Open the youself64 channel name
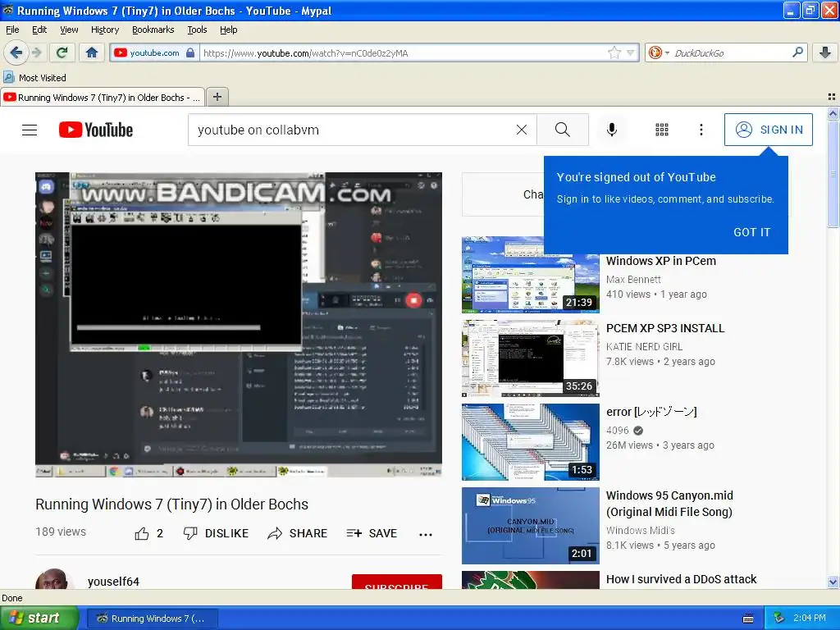This screenshot has height=630, width=840. (113, 582)
